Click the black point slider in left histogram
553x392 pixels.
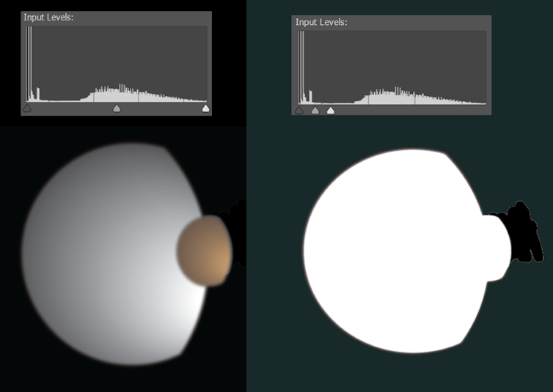coord(27,108)
